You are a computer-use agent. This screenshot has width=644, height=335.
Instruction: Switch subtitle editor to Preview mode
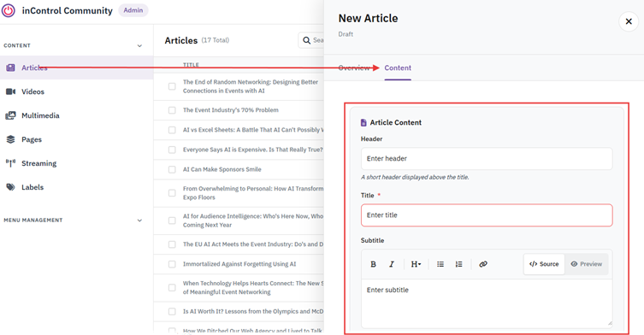587,264
